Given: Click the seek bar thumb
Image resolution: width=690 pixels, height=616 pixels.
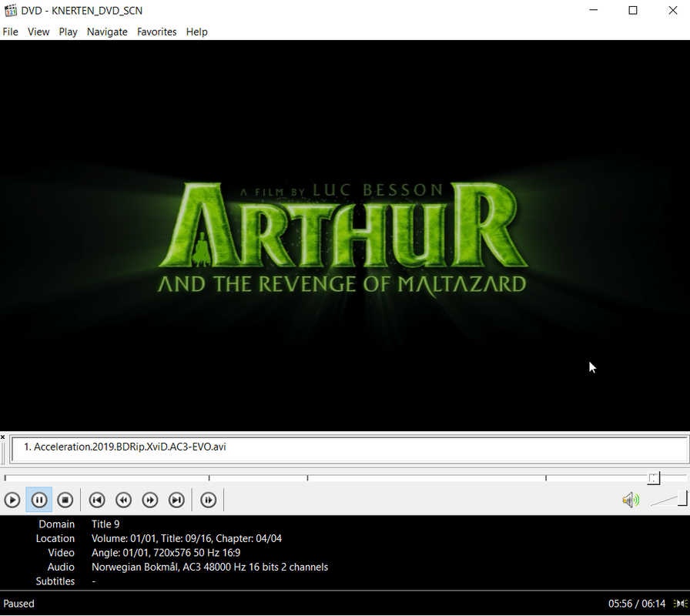Looking at the screenshot, I should 654,478.
